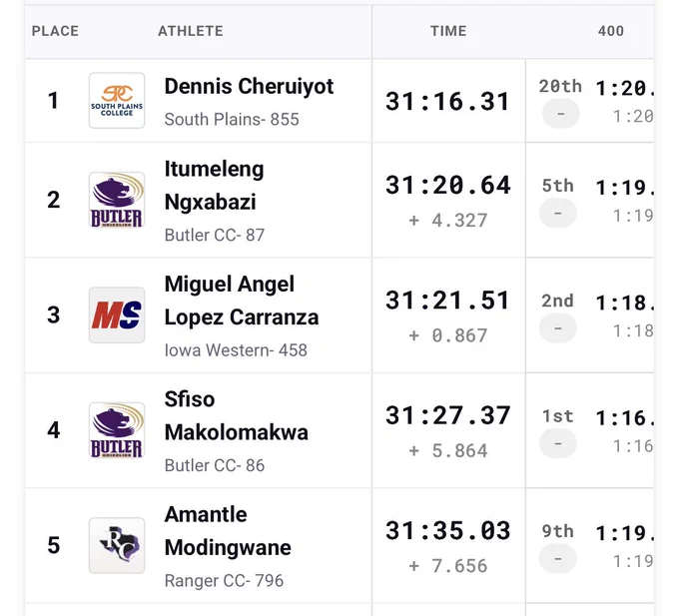Click place-change pill under 1st
679x616 pixels.
click(x=558, y=443)
